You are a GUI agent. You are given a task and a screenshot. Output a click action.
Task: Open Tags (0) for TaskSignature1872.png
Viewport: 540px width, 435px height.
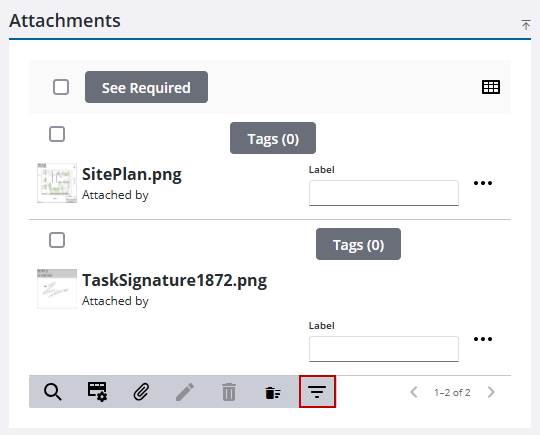[x=358, y=244]
